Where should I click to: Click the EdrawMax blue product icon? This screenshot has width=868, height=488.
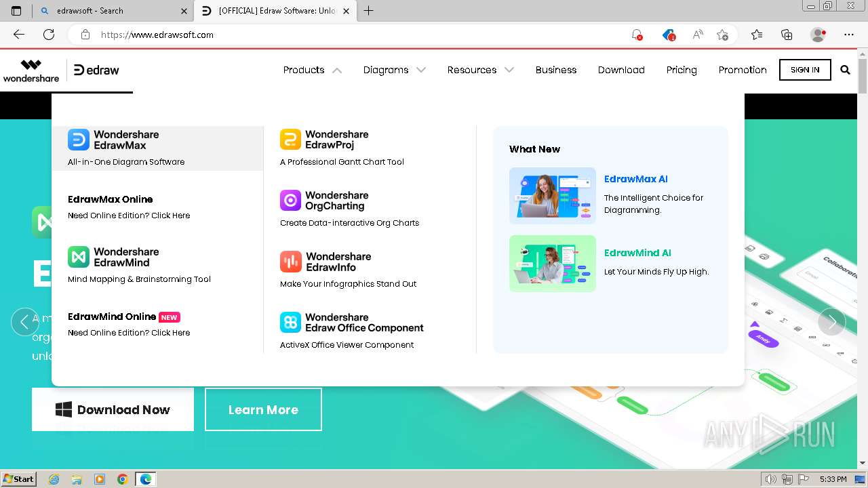(79, 140)
